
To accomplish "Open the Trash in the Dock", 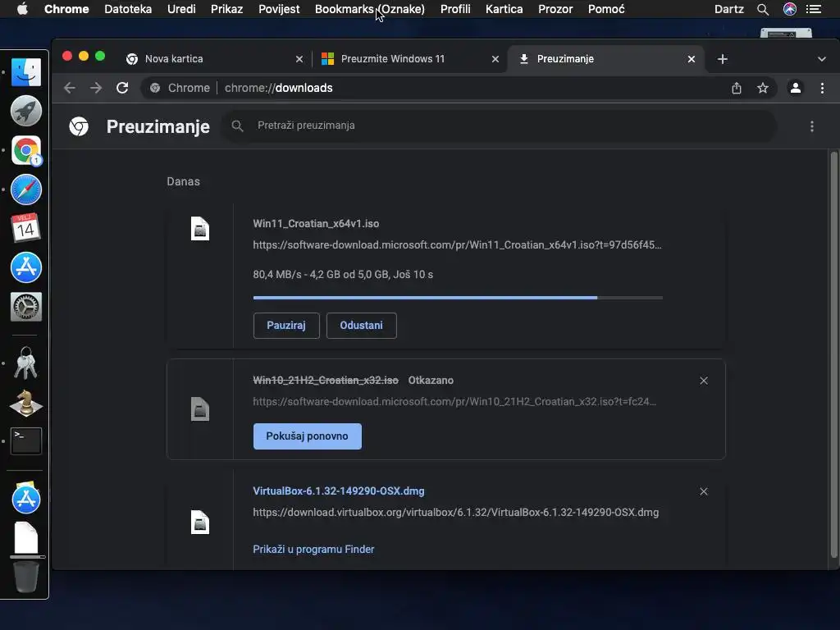I will (25, 577).
